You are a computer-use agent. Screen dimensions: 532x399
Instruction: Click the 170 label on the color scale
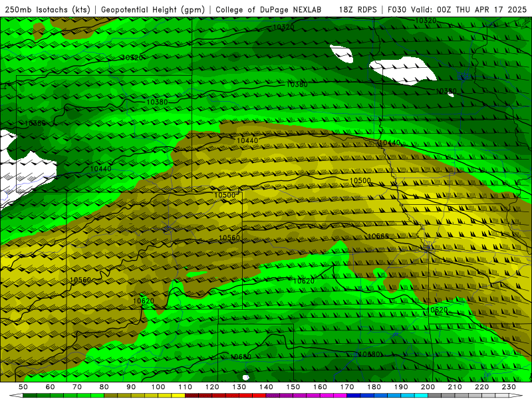click(x=346, y=387)
